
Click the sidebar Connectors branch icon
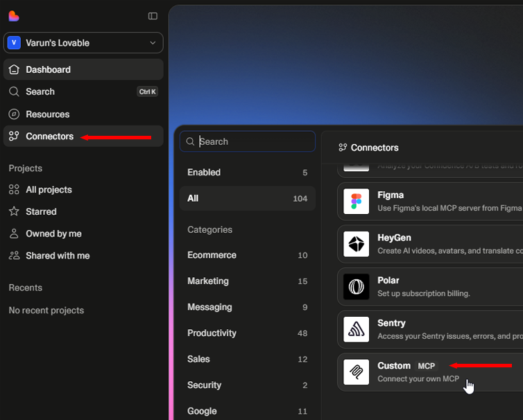(14, 136)
